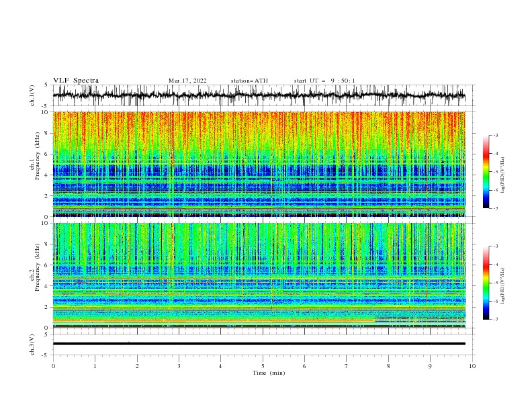
Task: Click the ch.3 flat black voltage trace
Action: click(259, 344)
